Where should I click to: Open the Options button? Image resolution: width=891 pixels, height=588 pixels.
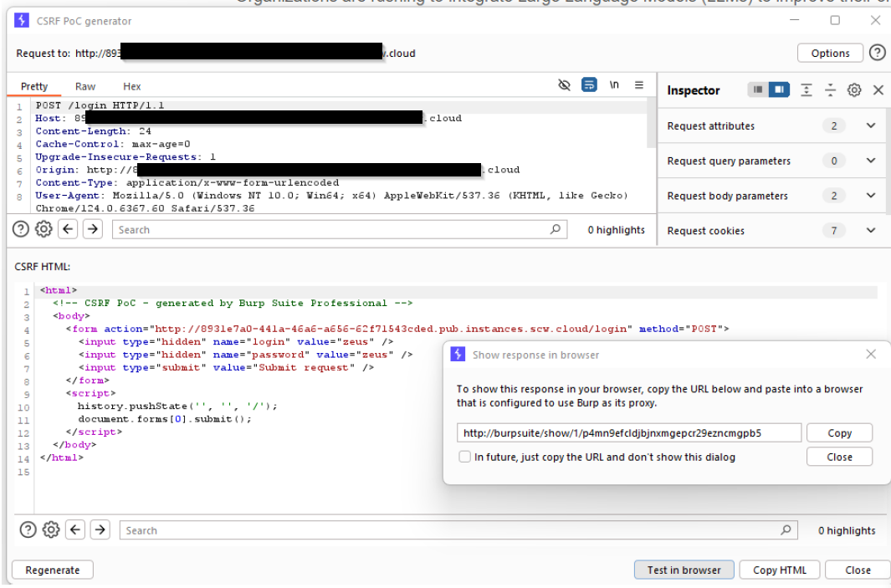pyautogui.click(x=830, y=53)
